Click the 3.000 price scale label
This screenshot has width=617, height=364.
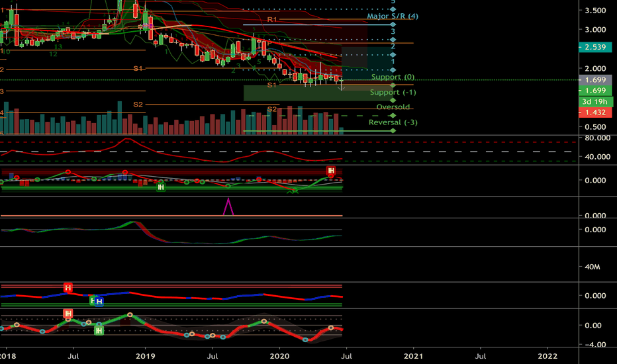coord(595,30)
